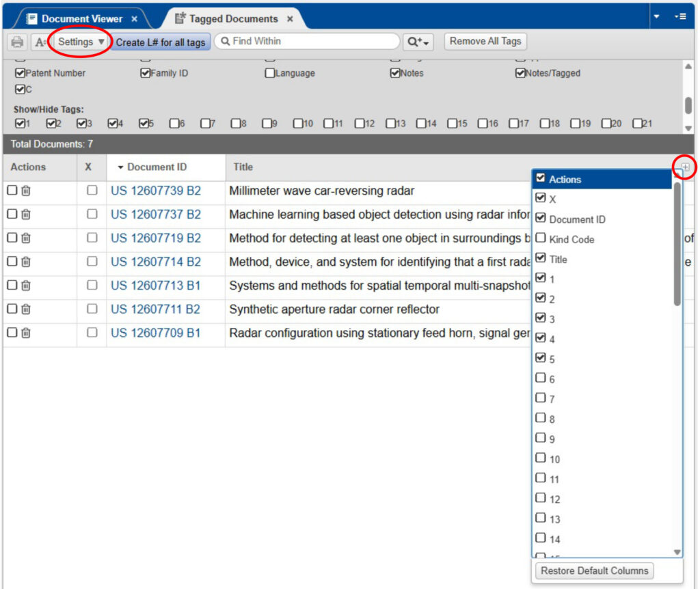Click the search options magnifier icon
Screen dimensions: 700x589
point(418,42)
